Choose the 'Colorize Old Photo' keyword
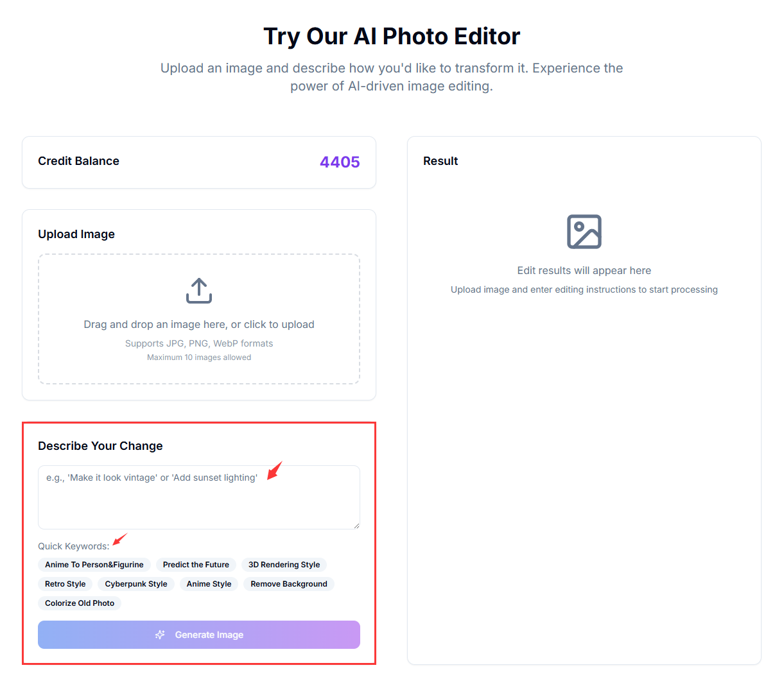Viewport: 784px width, 679px height. (79, 603)
